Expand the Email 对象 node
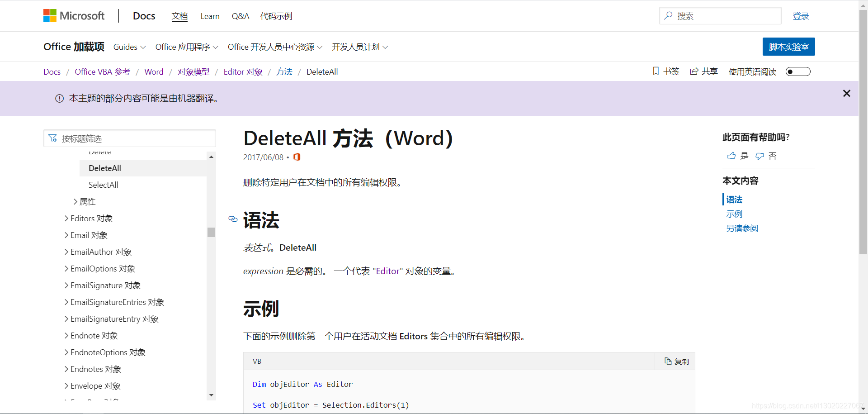The width and height of the screenshot is (868, 414). [x=66, y=235]
